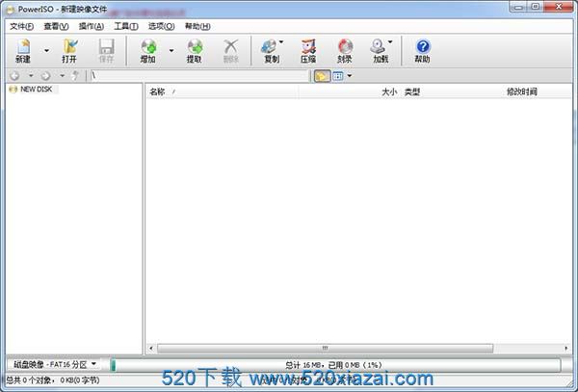
Task: Click the 删除 (Delete) toolbar icon
Action: [x=231, y=50]
